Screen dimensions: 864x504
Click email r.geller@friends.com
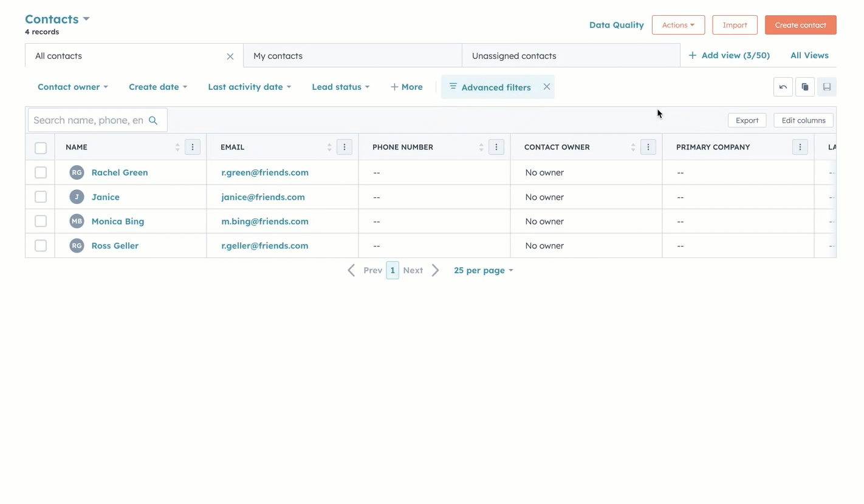click(265, 245)
